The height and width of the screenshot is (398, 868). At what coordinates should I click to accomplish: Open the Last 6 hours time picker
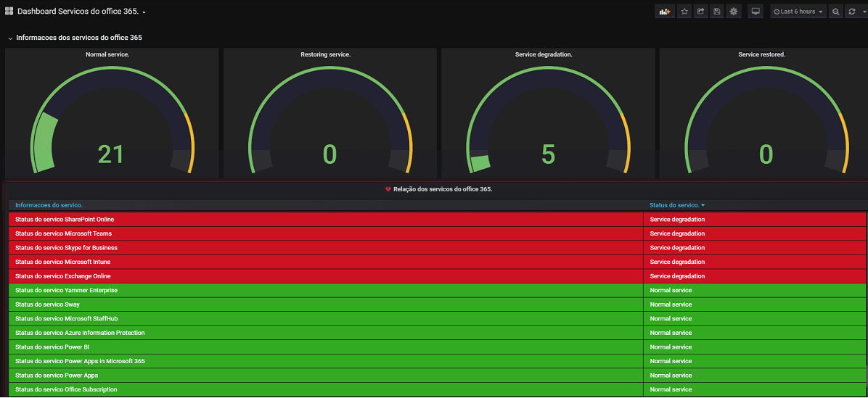point(798,11)
